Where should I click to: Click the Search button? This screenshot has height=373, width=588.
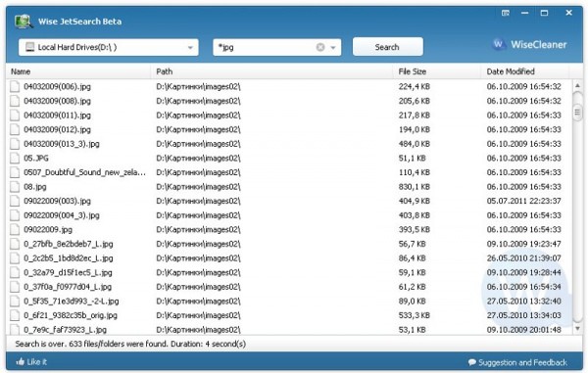click(388, 47)
